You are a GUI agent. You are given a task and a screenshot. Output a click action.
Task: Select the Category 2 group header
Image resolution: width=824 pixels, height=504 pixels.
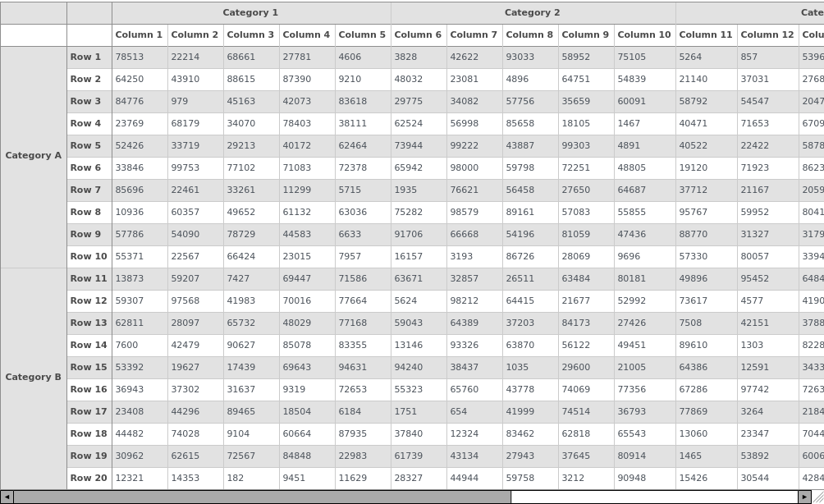tap(532, 12)
